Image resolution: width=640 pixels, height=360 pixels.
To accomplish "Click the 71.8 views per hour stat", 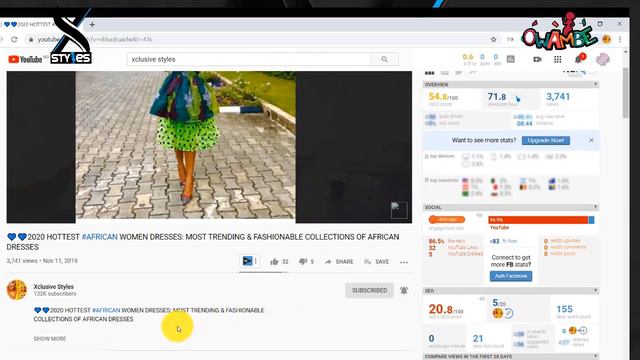I will click(x=496, y=97).
